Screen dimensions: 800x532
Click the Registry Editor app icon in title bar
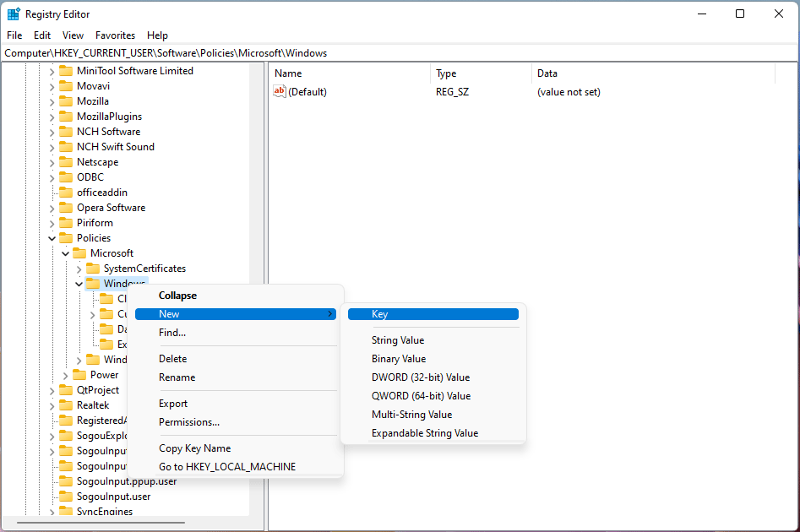click(14, 14)
